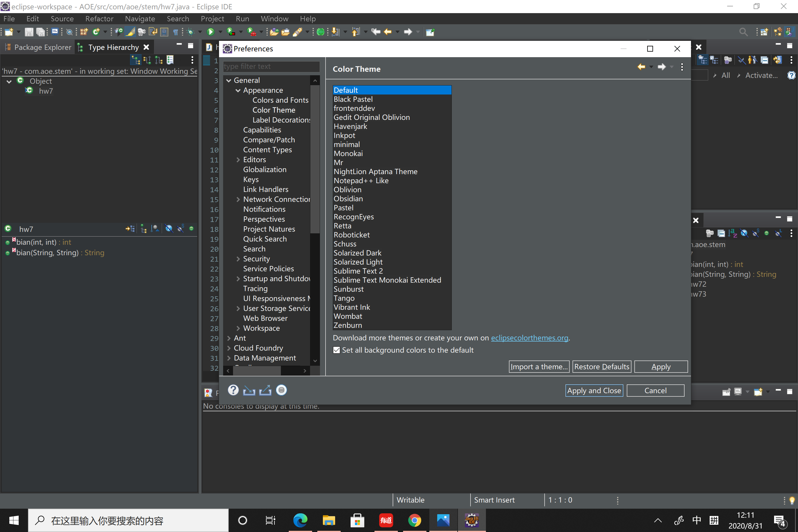Collapse the General tree node
This screenshot has height=532, width=798.
coord(229,80)
